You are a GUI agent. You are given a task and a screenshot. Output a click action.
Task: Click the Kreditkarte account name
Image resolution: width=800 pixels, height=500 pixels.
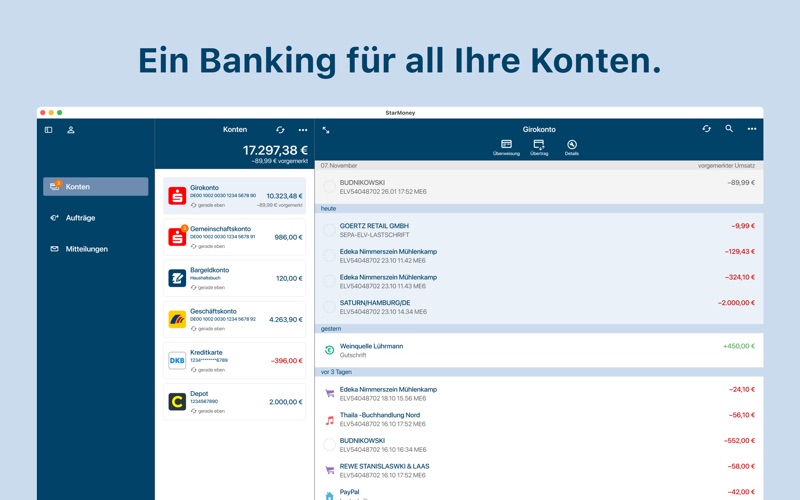pos(206,353)
